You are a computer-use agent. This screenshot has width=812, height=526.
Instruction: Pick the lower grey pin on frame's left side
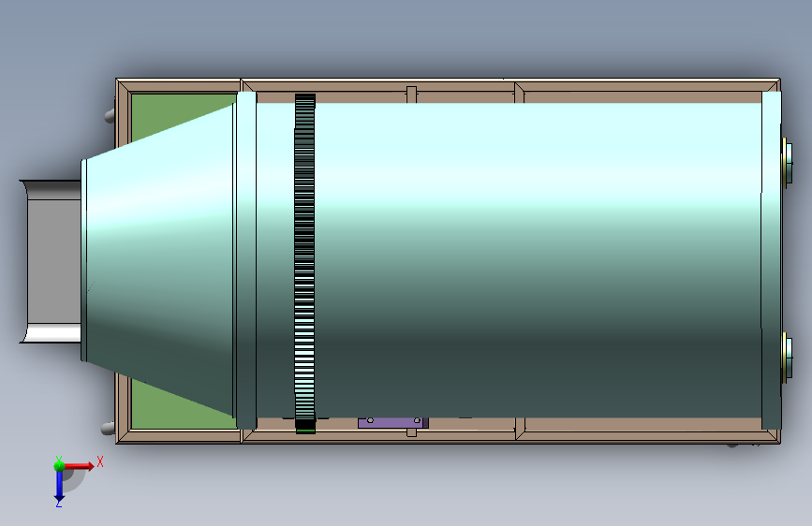point(109,429)
